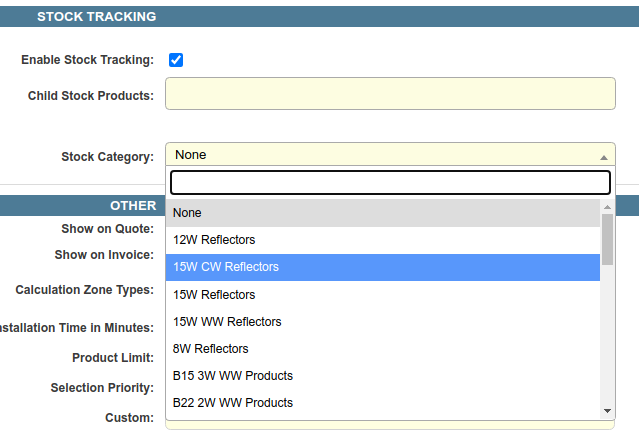The image size is (639, 432).
Task: Choose 8W Reflectors stock category
Action: pyautogui.click(x=382, y=349)
